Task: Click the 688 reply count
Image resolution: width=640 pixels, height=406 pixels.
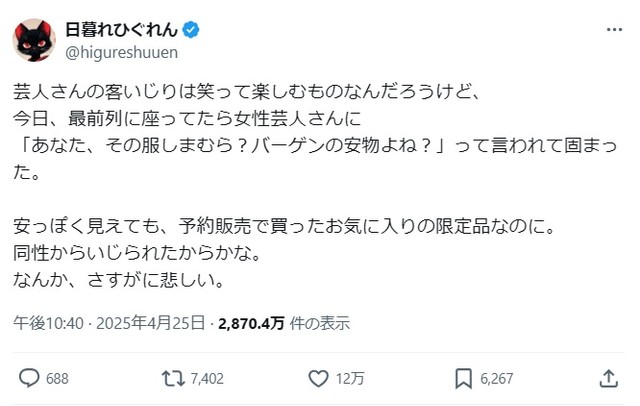Action: click(x=57, y=379)
